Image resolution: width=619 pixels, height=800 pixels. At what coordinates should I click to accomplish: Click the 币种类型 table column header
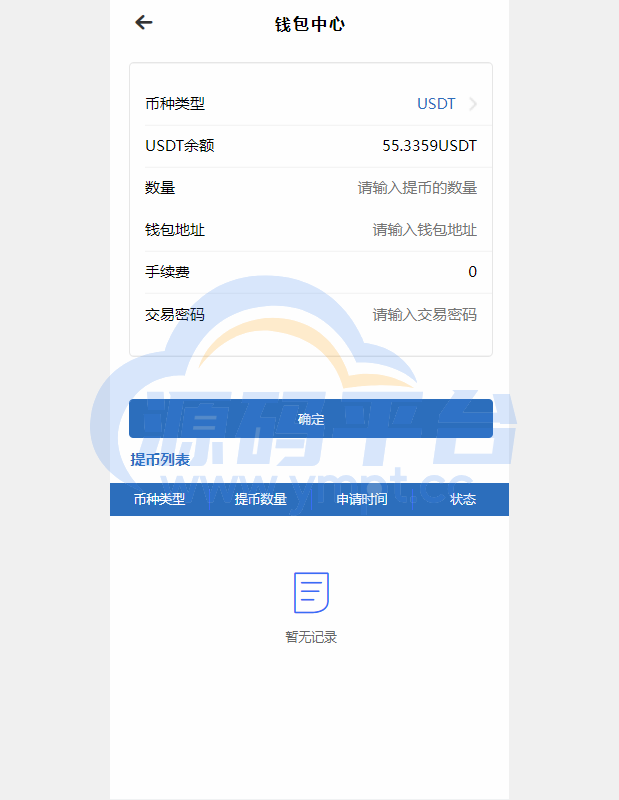pyautogui.click(x=159, y=499)
